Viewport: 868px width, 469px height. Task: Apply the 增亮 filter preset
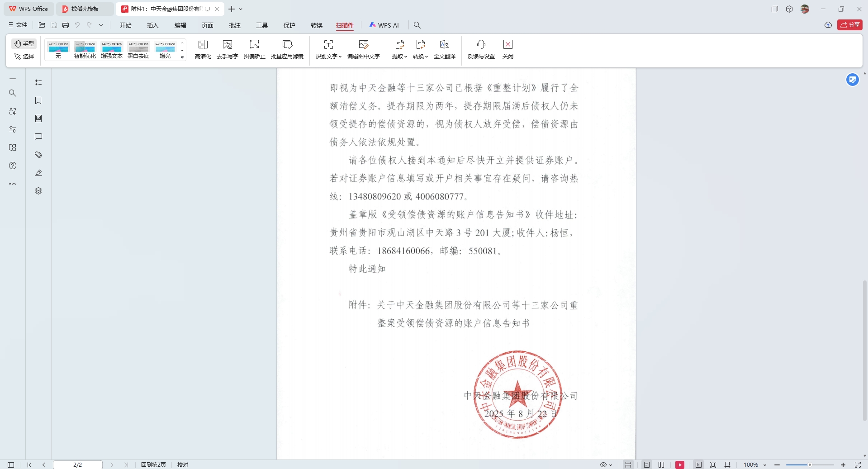click(x=165, y=50)
